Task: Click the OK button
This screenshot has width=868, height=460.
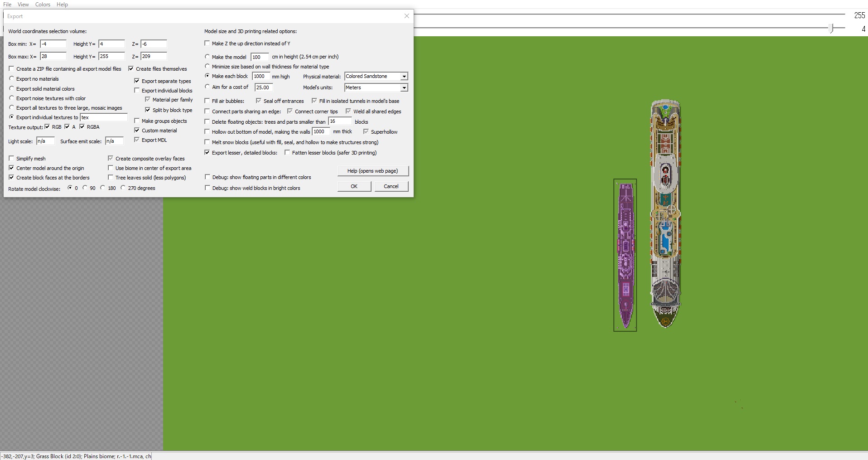Action: click(354, 186)
